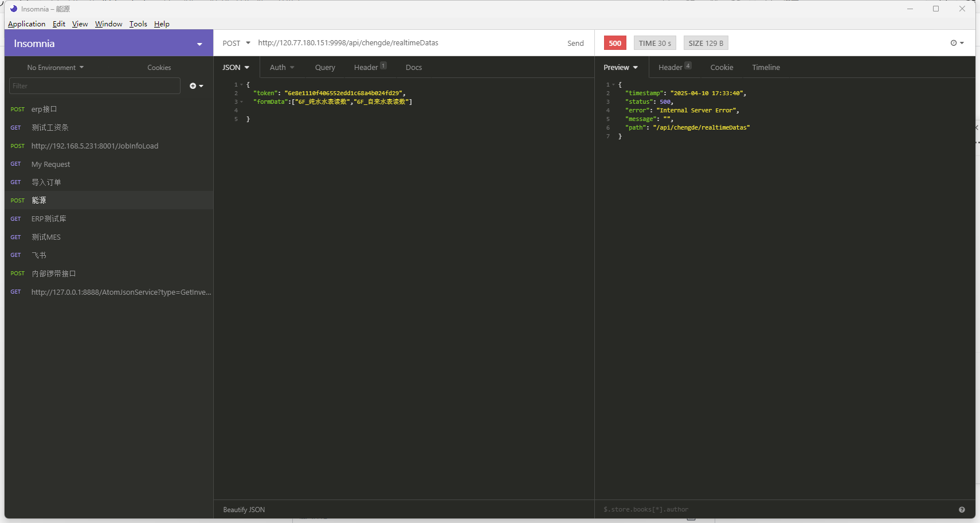Click the SIZE 129 B badge
980x523 pixels.
point(706,43)
